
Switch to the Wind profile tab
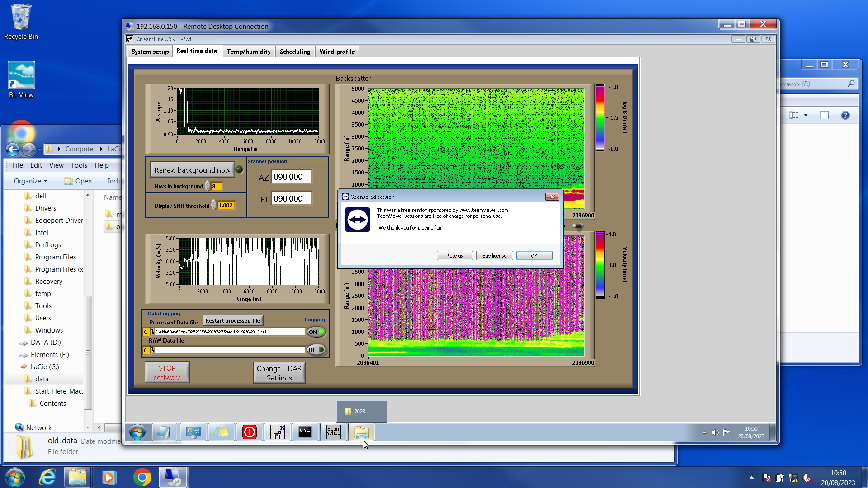click(x=337, y=52)
